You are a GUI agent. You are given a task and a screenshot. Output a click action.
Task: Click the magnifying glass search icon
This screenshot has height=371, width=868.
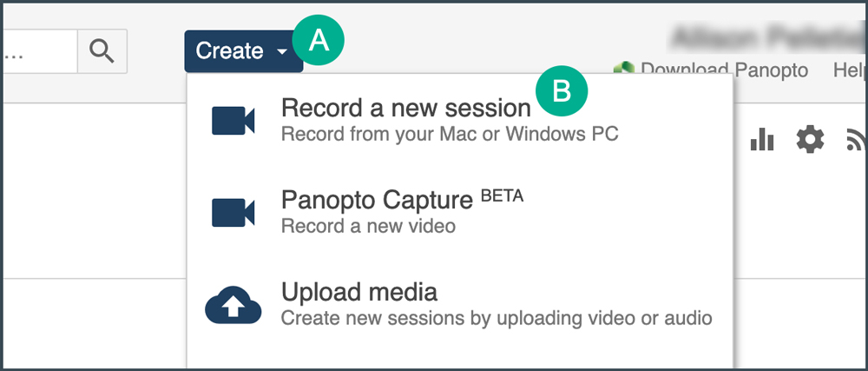point(102,51)
